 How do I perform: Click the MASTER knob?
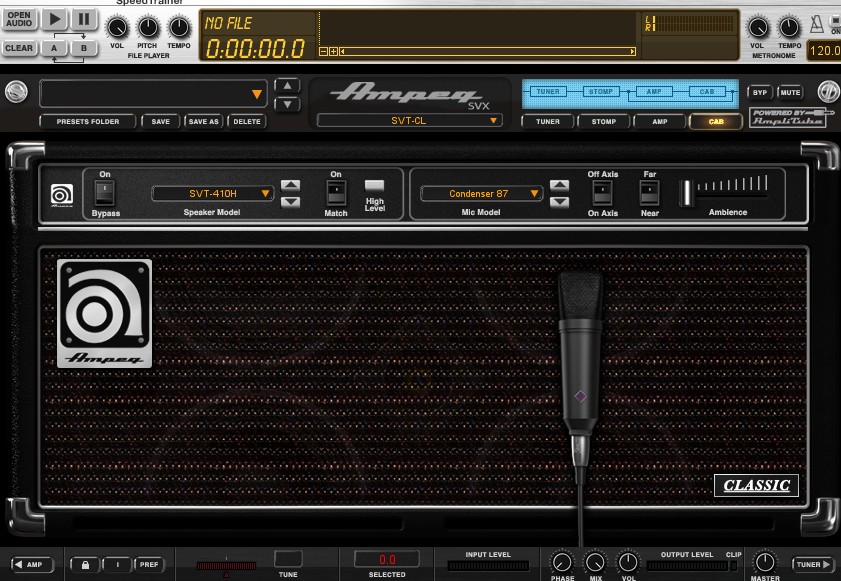pos(765,563)
